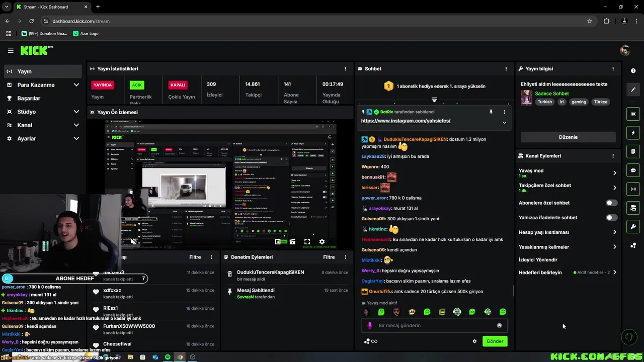
Task: Toggle the channel actions widget icon in sidebar
Action: pyautogui.click(x=633, y=208)
